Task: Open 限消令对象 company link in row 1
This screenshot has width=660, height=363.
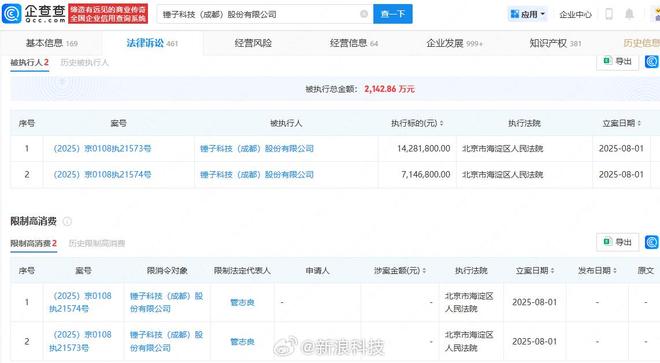Action: tap(166, 302)
